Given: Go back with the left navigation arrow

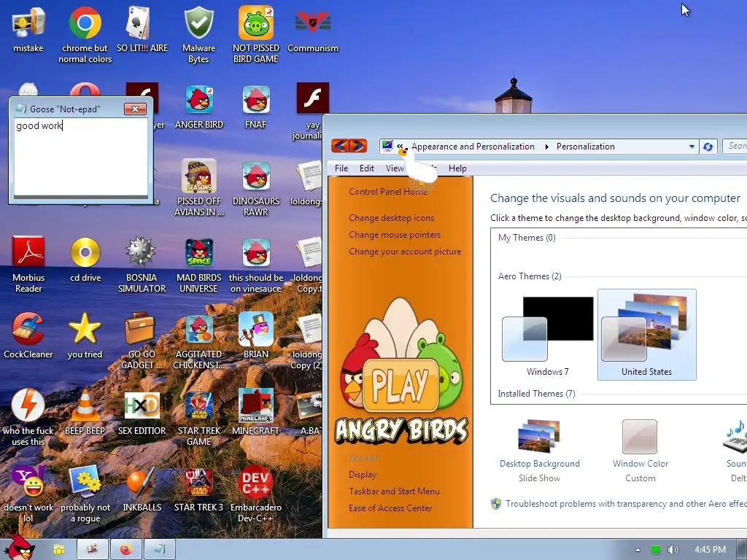Looking at the screenshot, I should coord(340,145).
